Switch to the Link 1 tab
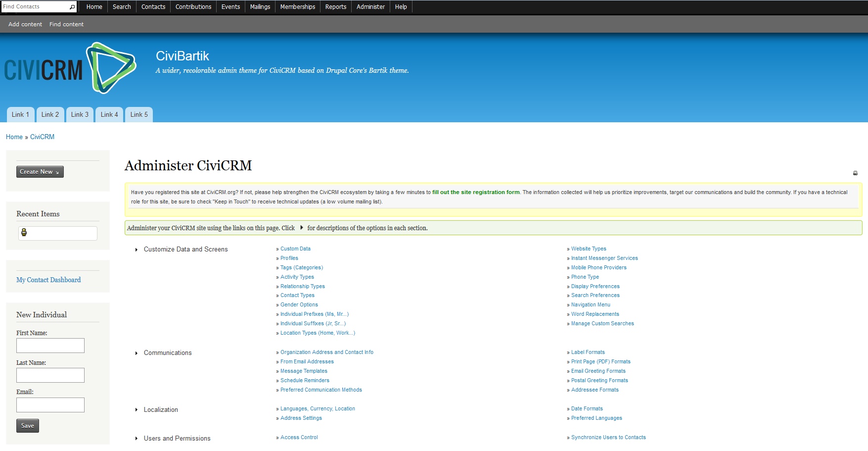Viewport: 868px width, 451px height. pos(21,114)
